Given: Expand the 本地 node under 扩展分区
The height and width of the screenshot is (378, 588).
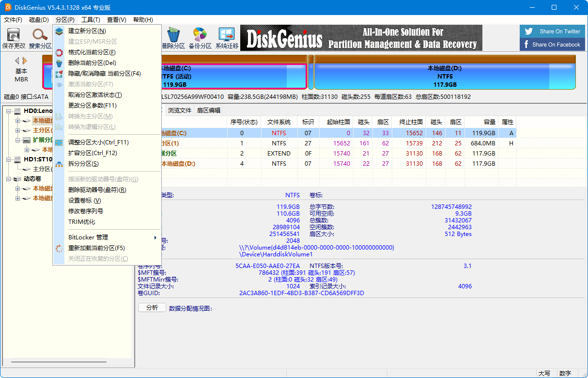Looking at the screenshot, I should [27, 150].
